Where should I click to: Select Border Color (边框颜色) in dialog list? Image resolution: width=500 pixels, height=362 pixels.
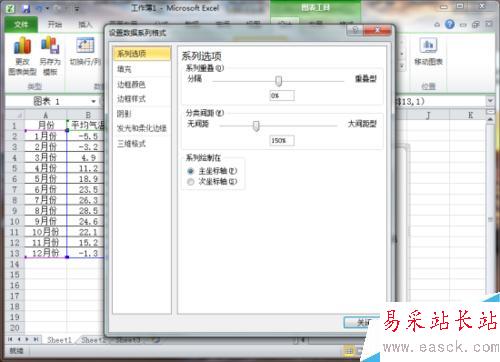pyautogui.click(x=142, y=84)
